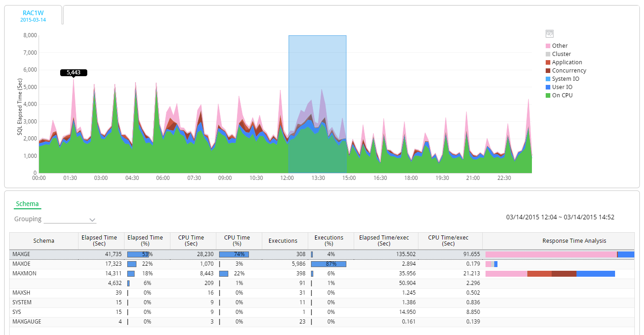Toggle the Application legend swatch
Viewport: 644px width, 335px height.
coord(548,62)
